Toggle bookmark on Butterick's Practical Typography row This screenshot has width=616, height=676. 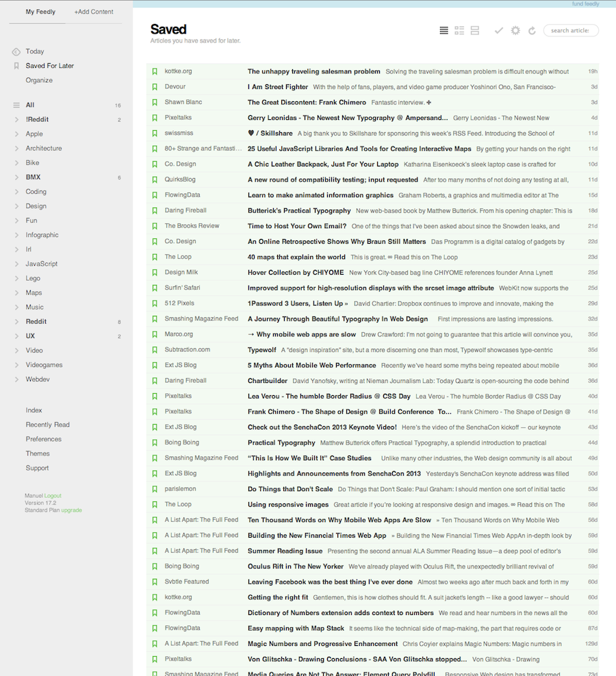point(155,211)
